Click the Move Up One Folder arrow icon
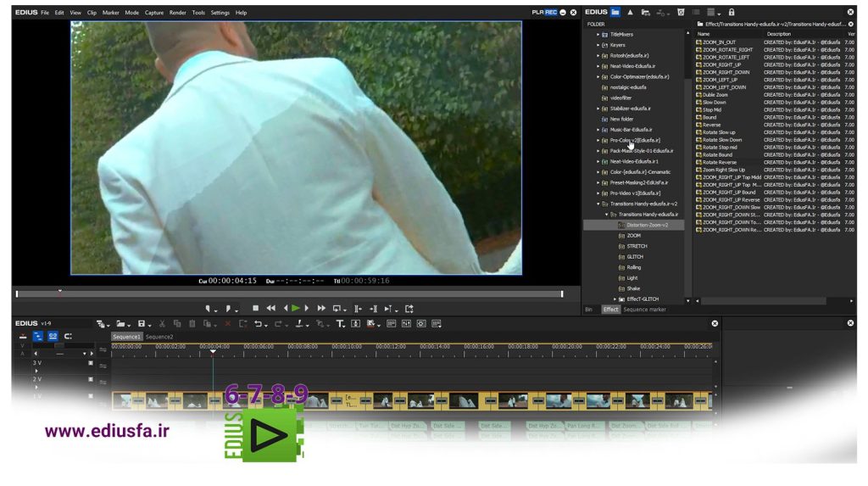Image resolution: width=868 pixels, height=486 pixels. (x=630, y=12)
